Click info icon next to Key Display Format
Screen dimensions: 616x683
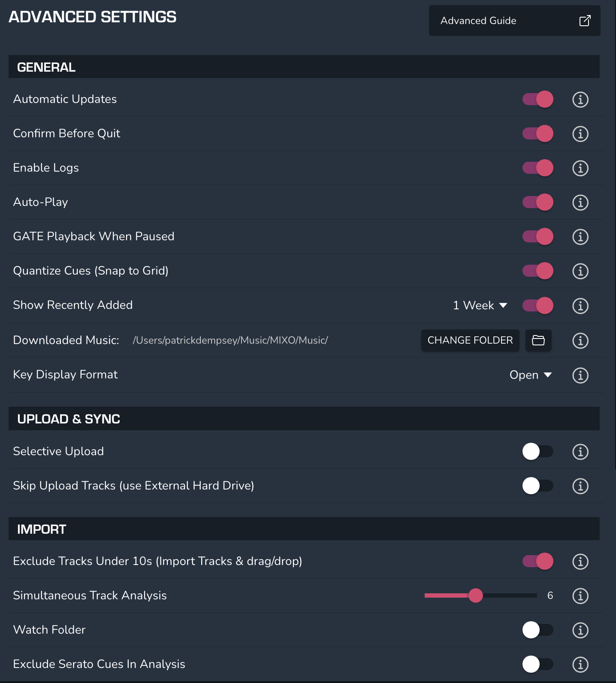pos(580,375)
